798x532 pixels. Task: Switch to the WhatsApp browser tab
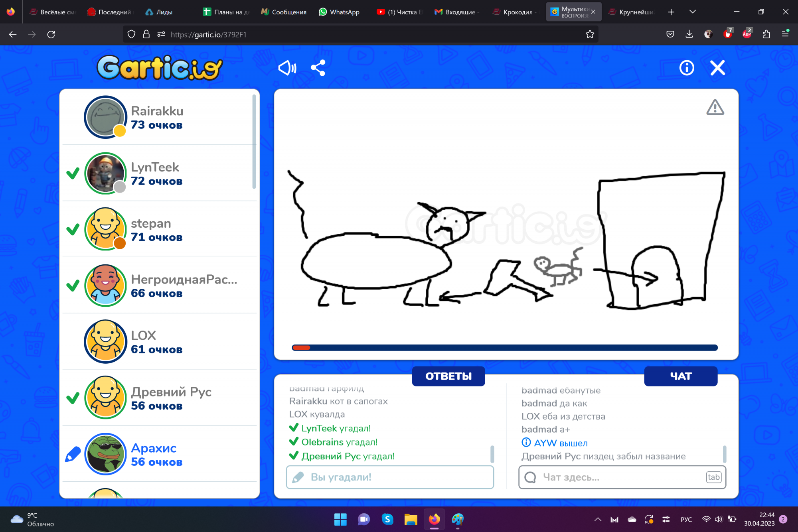tap(339, 12)
